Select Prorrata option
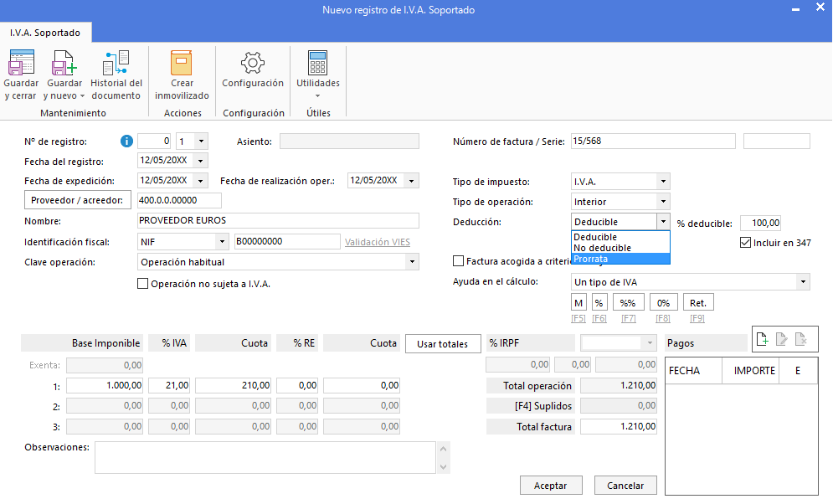The image size is (833, 504). click(620, 259)
